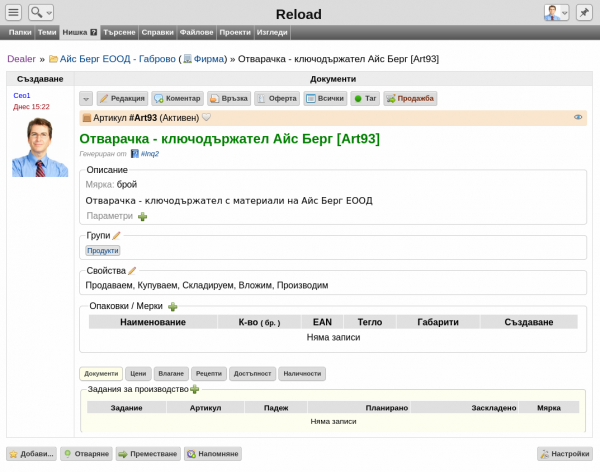Viewport: 600px width, 472px height.
Task: Toggle the eye visibility icon
Action: (x=578, y=117)
